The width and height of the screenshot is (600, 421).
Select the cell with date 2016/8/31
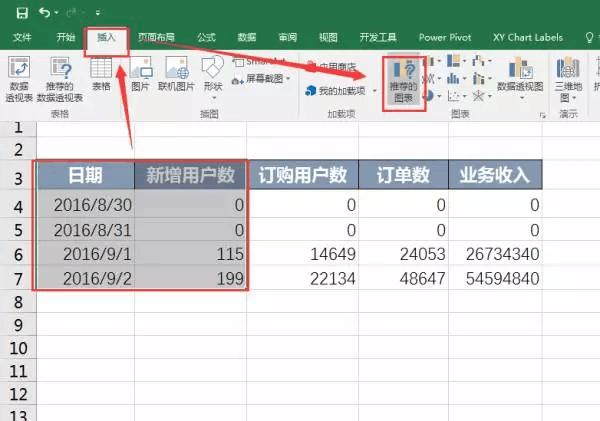(86, 230)
